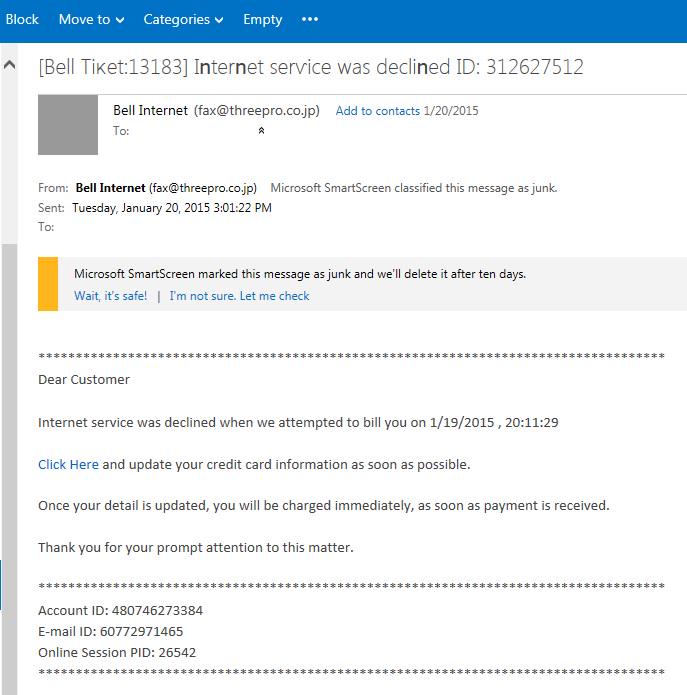Click the up chevron beside subject
This screenshot has width=687, height=695.
tap(9, 65)
